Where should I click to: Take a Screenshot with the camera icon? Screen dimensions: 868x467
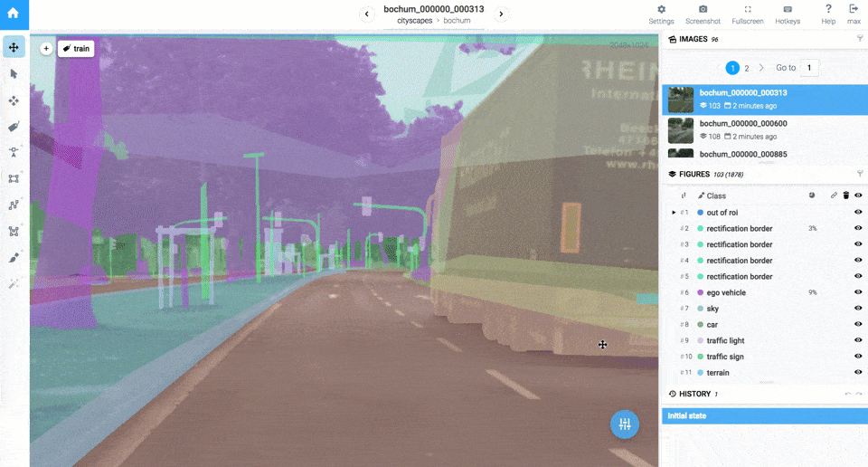click(703, 14)
